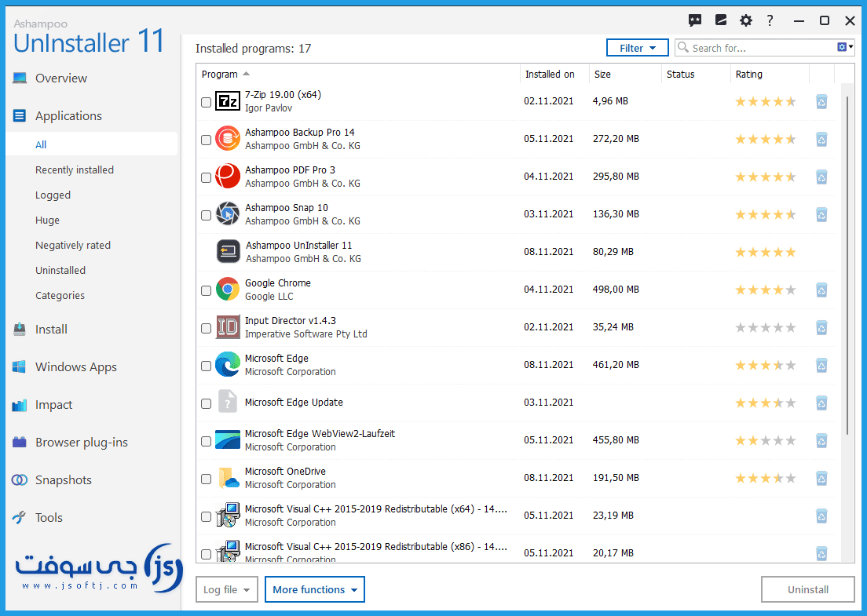Open the More functions dropdown
Viewport: 867px width, 616px height.
(x=315, y=589)
